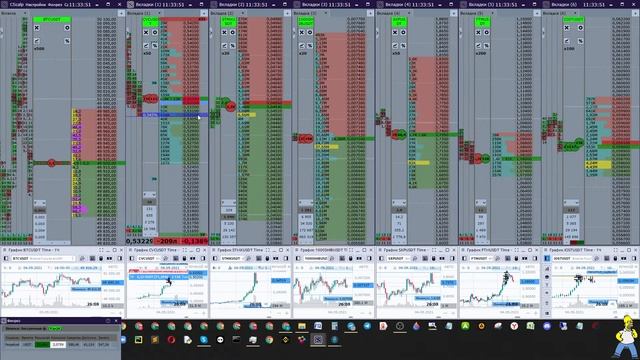Open the Вкладка dropdown arrow in the FTMUSDT window
640x360 pixels.
tap(492, 13)
